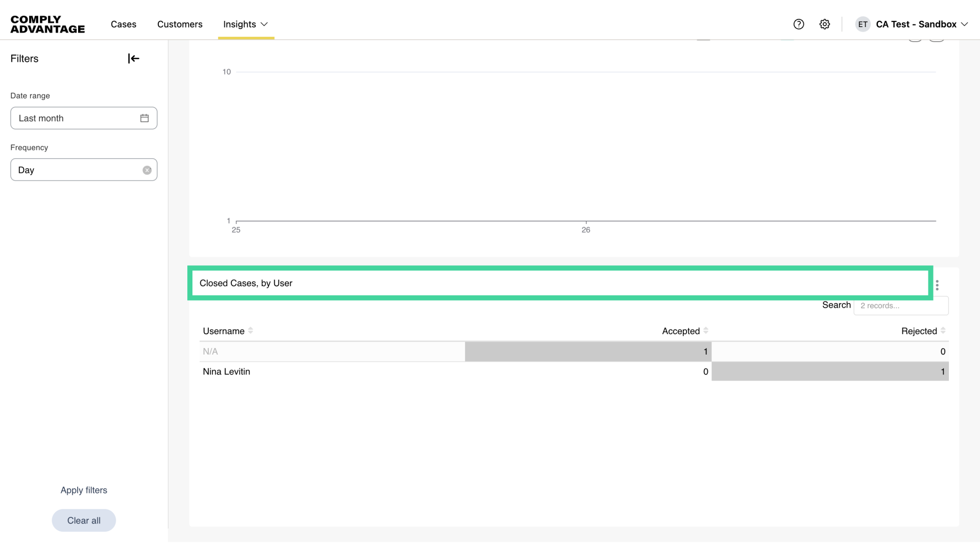This screenshot has height=551, width=980.
Task: Open settings gear icon
Action: (825, 24)
